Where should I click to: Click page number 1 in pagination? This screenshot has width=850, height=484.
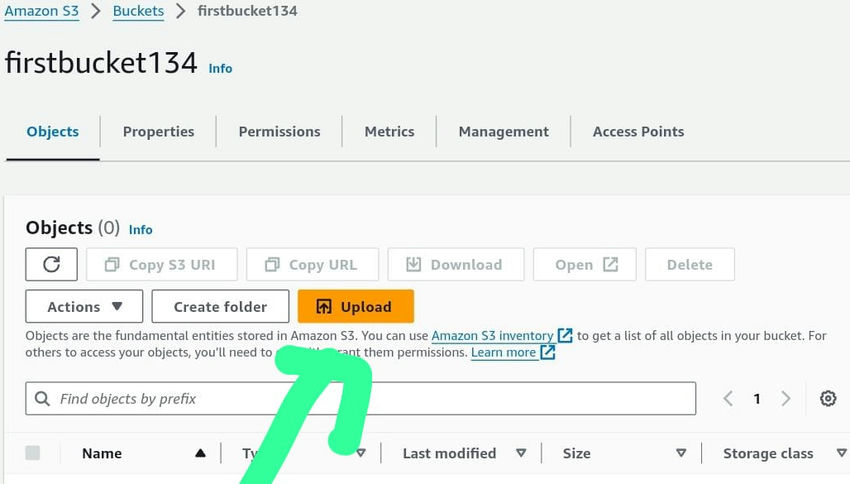click(757, 399)
